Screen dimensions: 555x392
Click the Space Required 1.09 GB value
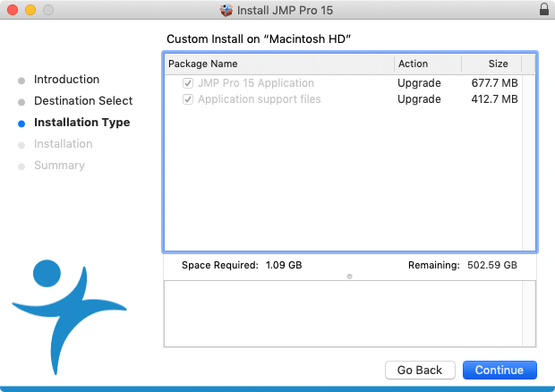[284, 265]
